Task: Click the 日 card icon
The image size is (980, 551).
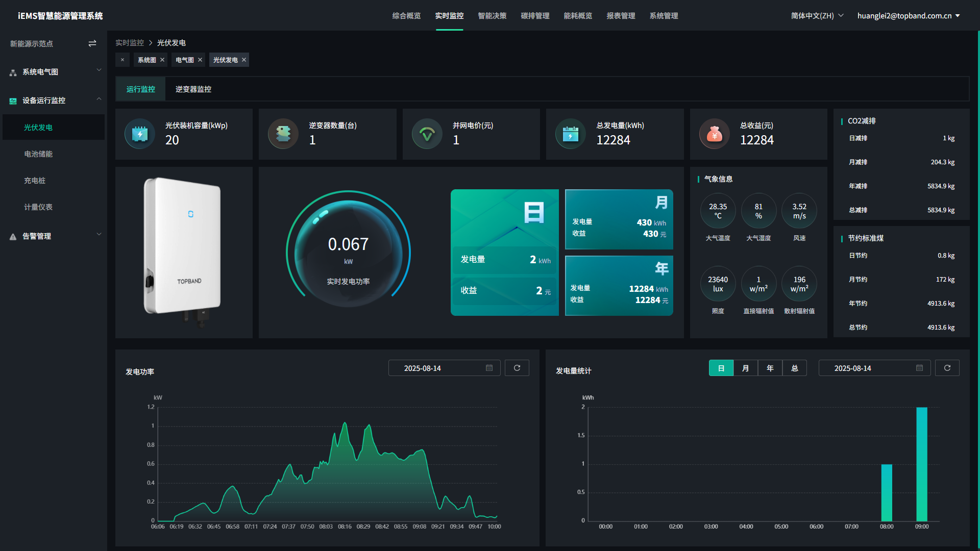Action: (x=534, y=212)
